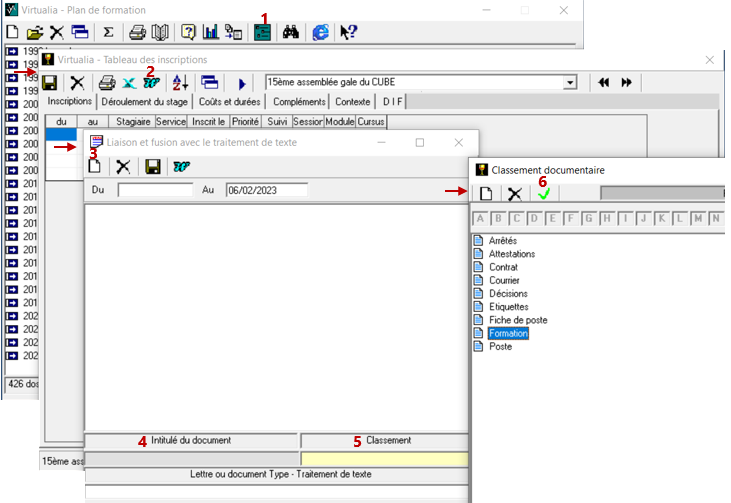The width and height of the screenshot is (731, 503).
Task: Click the fast-forward next session button
Action: pos(627,83)
